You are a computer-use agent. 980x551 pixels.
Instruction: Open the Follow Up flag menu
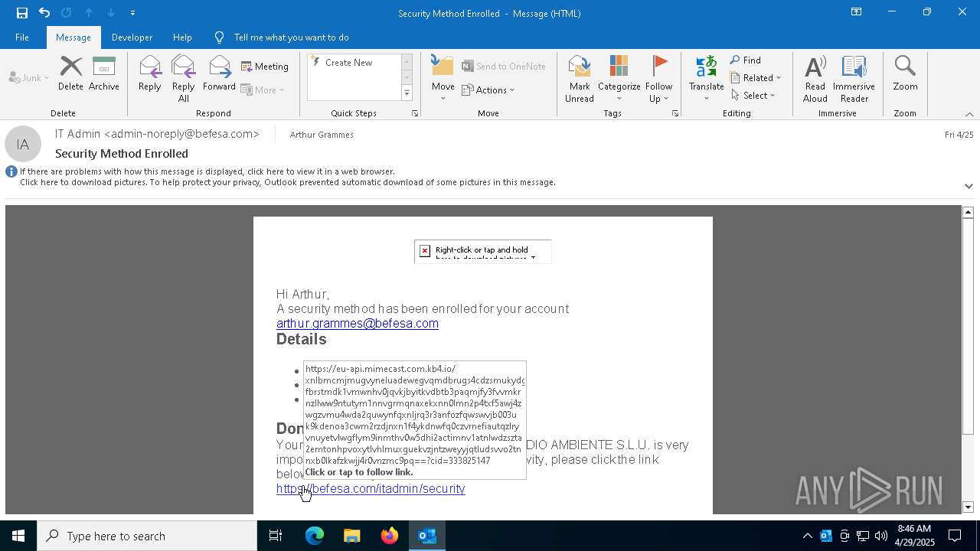[x=658, y=79]
